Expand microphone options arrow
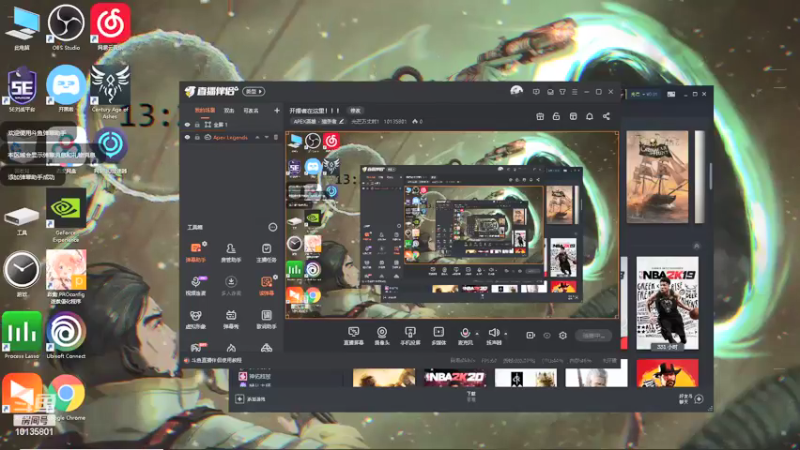 (x=477, y=334)
